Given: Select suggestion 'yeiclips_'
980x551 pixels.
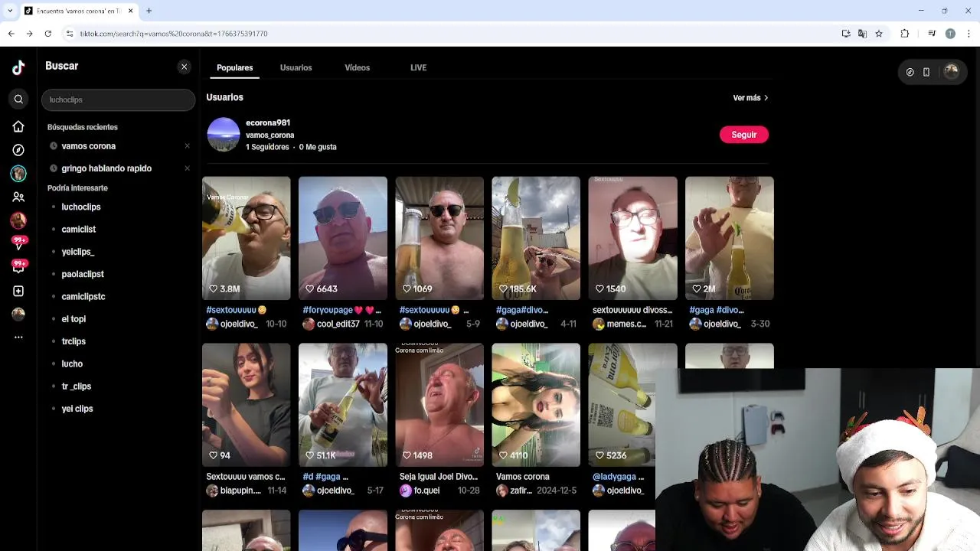Looking at the screenshot, I should click(x=78, y=252).
